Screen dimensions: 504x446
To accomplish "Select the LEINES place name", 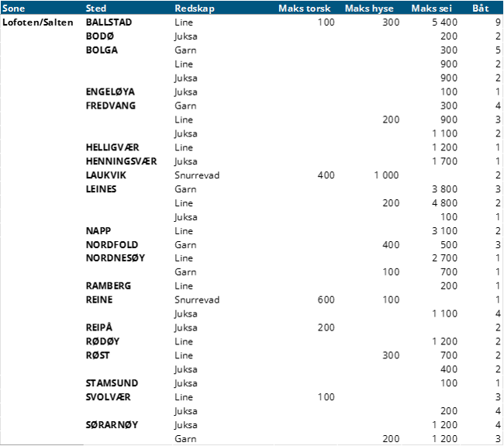I will [101, 188].
